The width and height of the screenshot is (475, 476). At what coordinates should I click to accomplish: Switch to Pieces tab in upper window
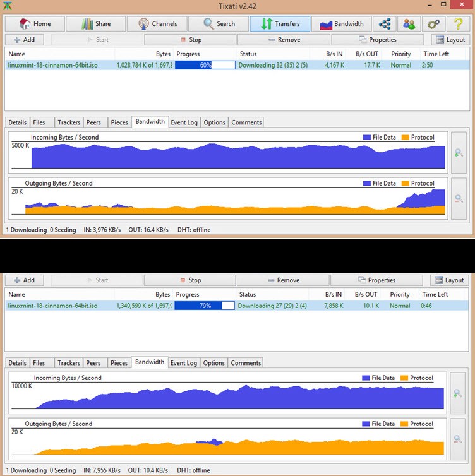[x=119, y=122]
